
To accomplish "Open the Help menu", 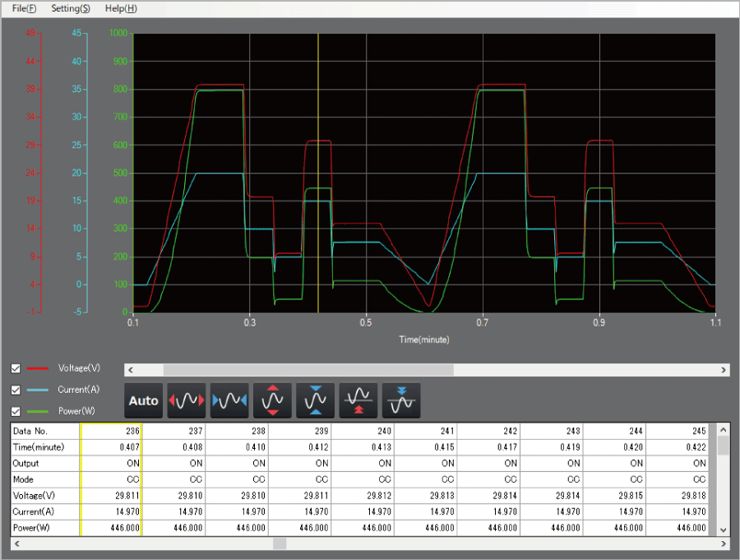I will pos(121,8).
